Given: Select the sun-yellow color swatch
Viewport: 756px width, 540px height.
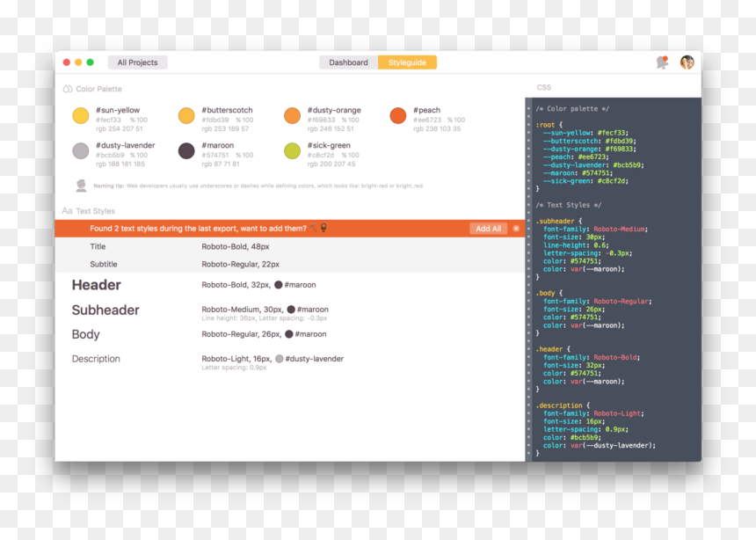Looking at the screenshot, I should tap(81, 116).
